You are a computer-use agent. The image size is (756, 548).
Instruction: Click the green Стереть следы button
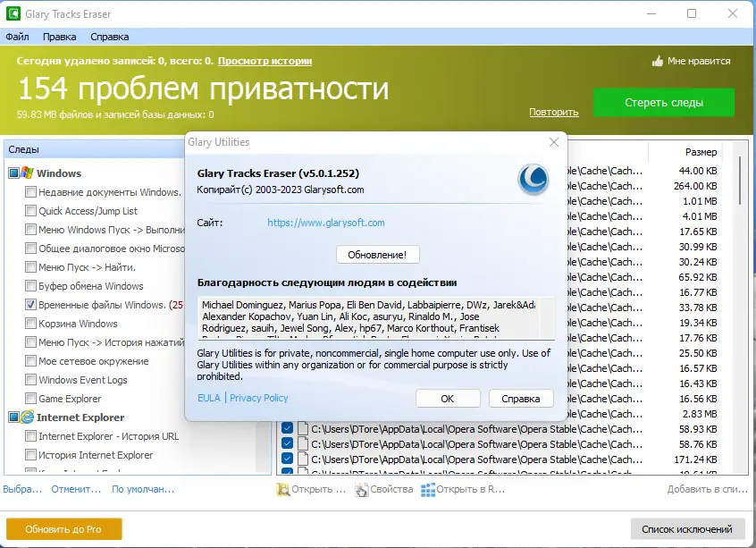coord(663,102)
